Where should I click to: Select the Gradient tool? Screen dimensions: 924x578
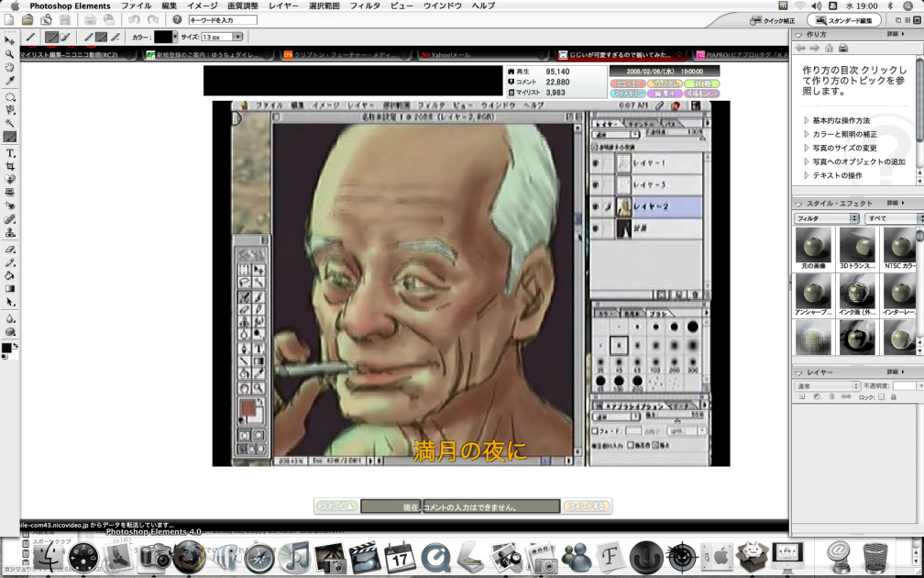click(x=9, y=288)
